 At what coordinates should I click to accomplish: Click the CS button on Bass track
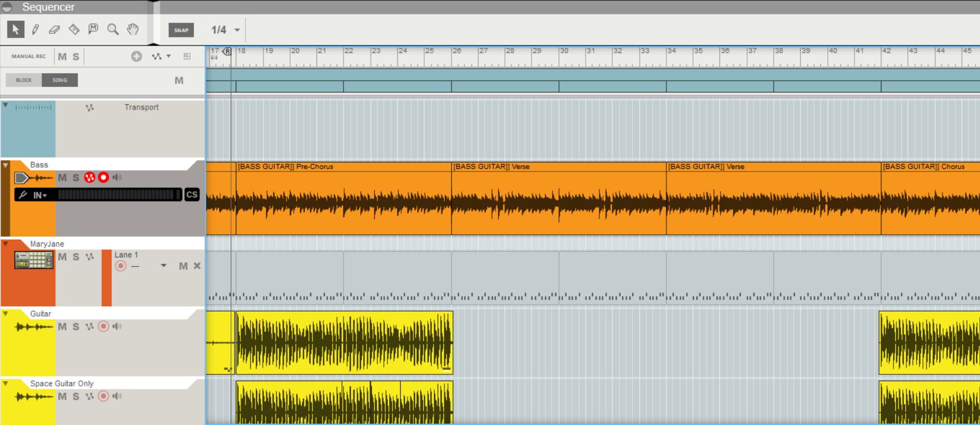192,195
